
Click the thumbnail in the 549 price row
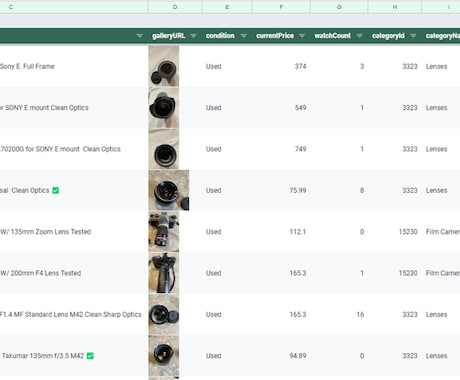click(164, 107)
